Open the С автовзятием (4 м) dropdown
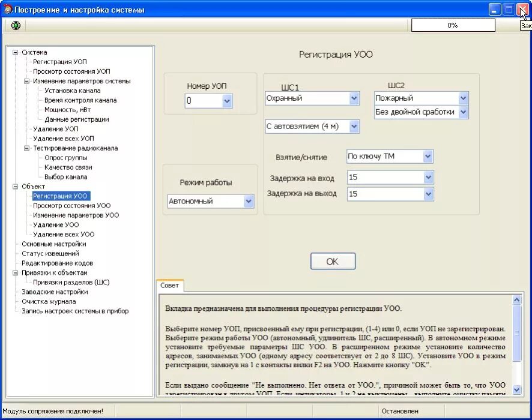 point(354,127)
